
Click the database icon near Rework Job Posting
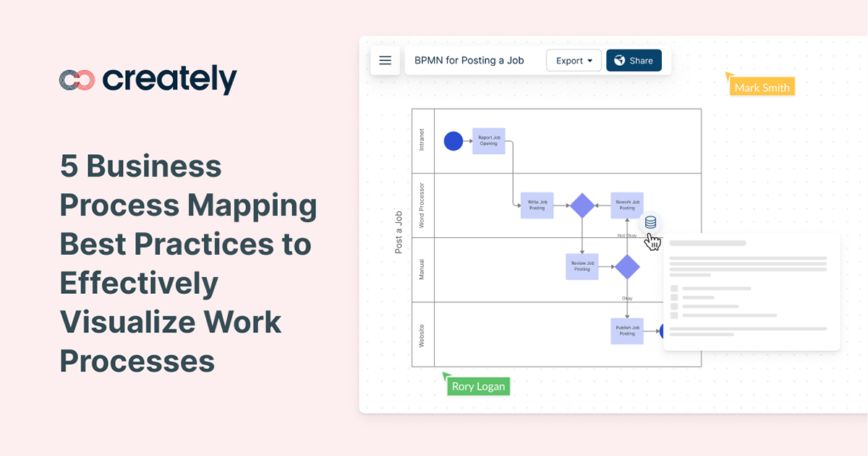click(650, 222)
